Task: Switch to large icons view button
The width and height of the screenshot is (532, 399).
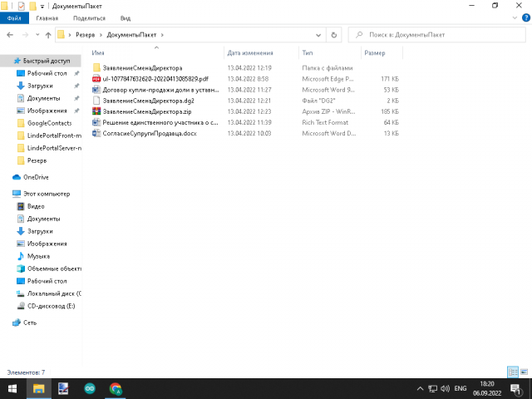Action: 525,372
